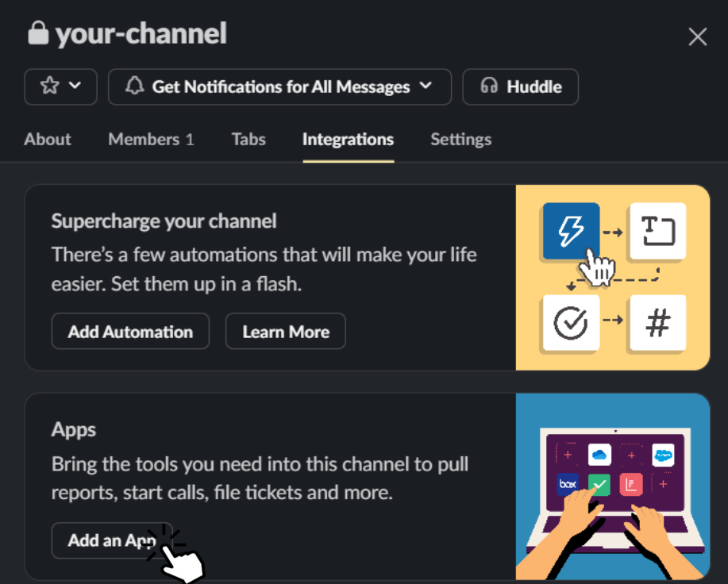The width and height of the screenshot is (728, 584).
Task: Open the Get Notifications for All Messages dropdown
Action: point(279,86)
